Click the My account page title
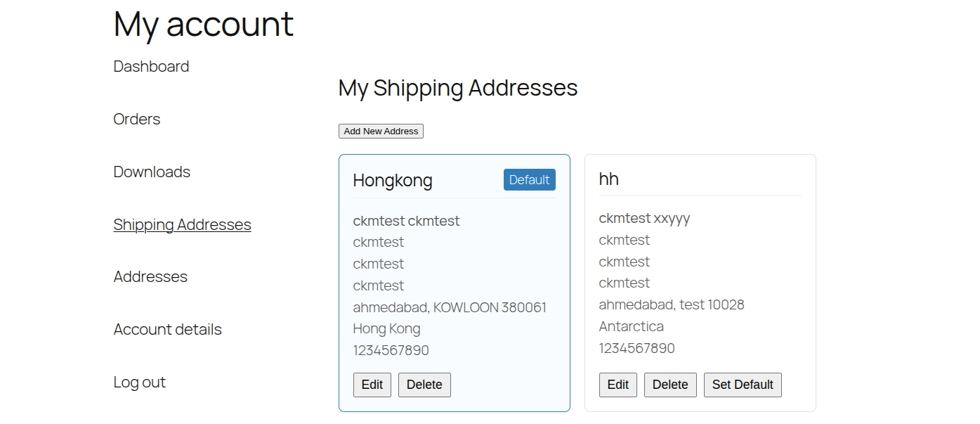This screenshot has width=980, height=424. (203, 24)
